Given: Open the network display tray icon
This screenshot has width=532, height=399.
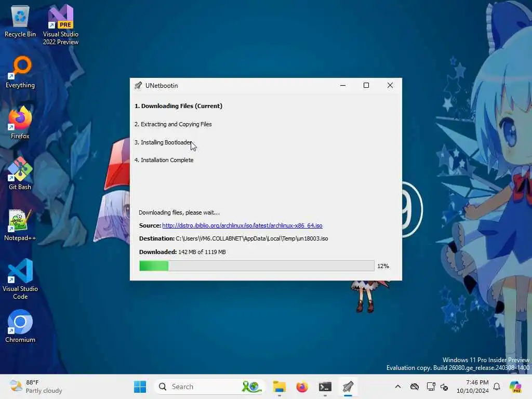Looking at the screenshot, I should click(x=431, y=387).
